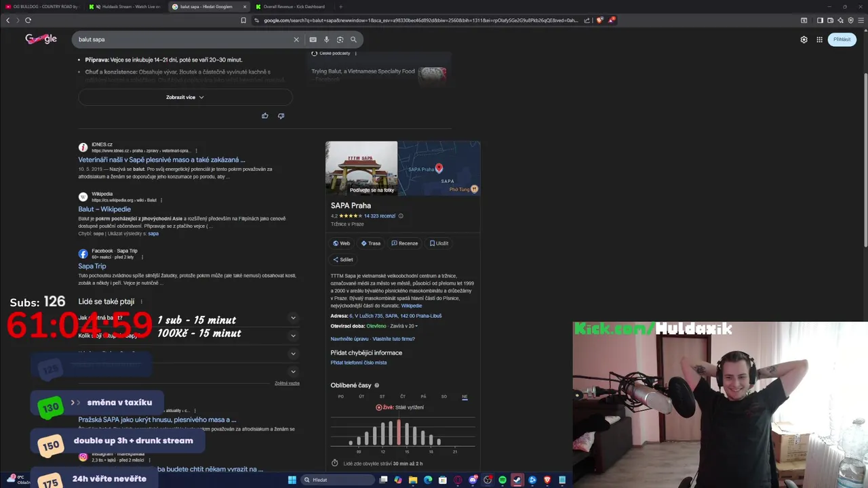This screenshot has width=868, height=488.
Task: Click Přidat telefonní číslo místa
Action: [x=359, y=363]
